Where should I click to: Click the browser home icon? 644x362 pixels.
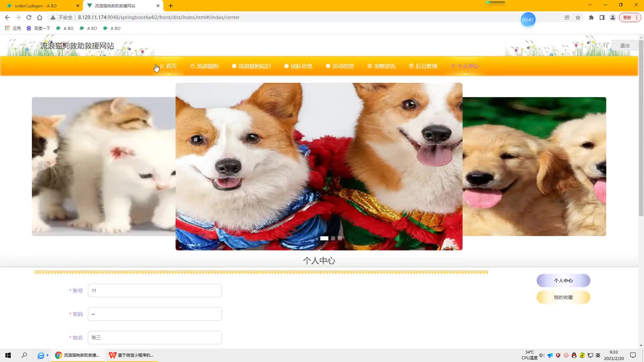pos(40,17)
